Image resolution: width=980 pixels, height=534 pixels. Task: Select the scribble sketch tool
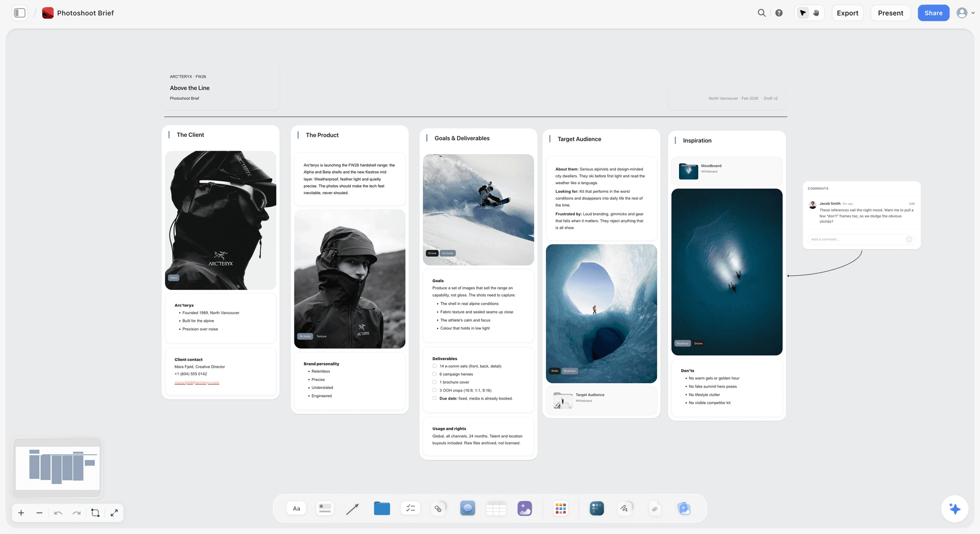(x=625, y=508)
